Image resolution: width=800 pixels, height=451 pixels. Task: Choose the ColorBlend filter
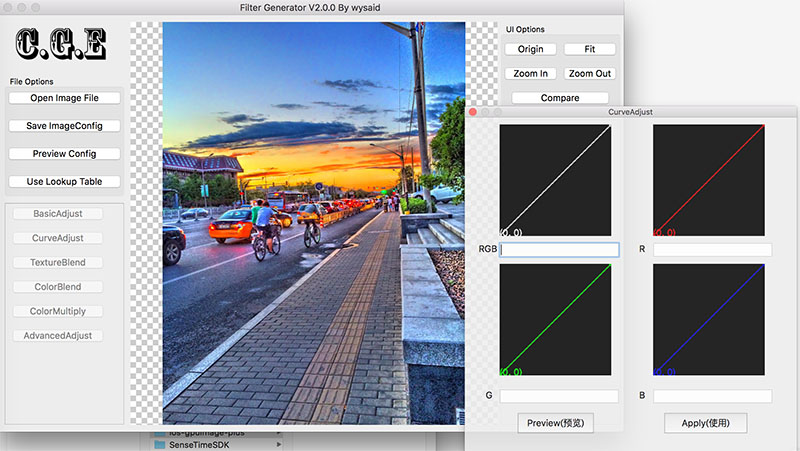click(58, 287)
